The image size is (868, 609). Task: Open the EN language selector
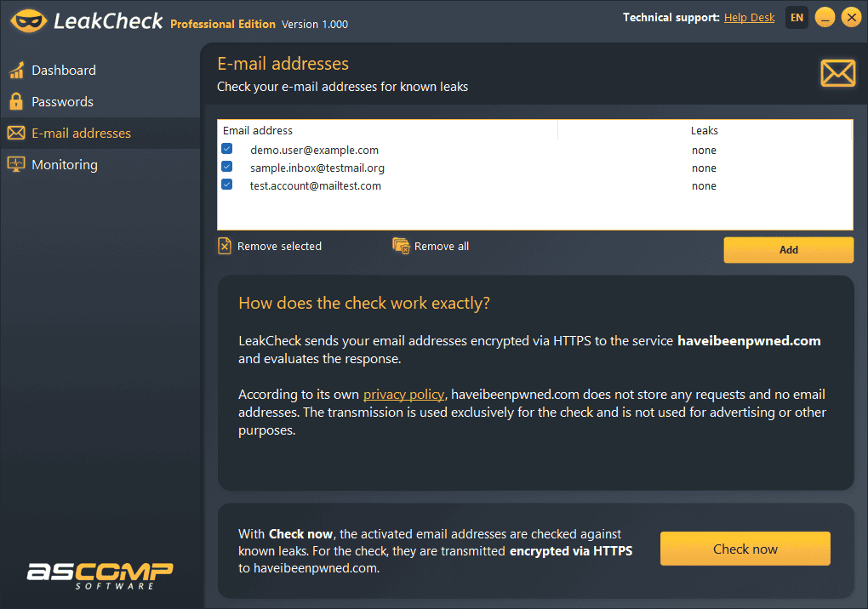tap(797, 17)
